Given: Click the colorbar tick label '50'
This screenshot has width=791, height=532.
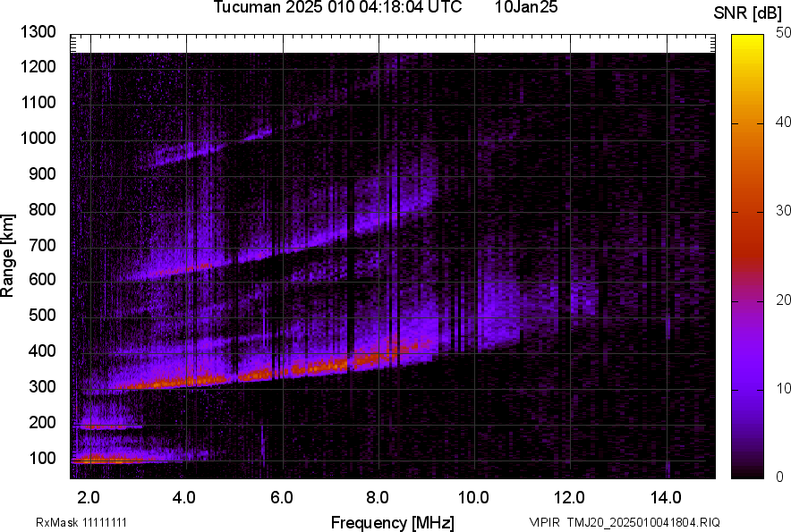Looking at the screenshot, I should (x=783, y=33).
